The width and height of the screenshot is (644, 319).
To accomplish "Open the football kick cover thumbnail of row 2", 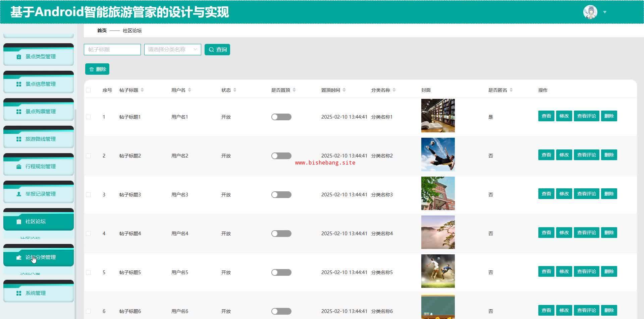I will (x=438, y=154).
